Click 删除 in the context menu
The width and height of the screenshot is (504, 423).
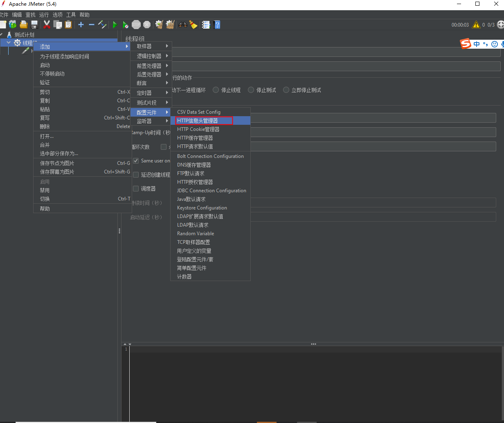[x=45, y=126]
